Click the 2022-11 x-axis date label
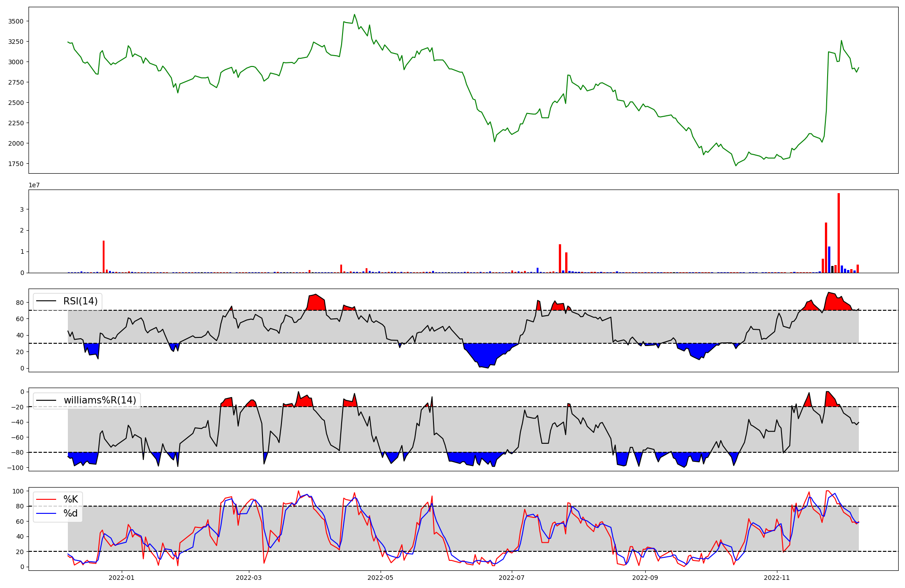Screen dimensions: 905x588 pos(777,578)
